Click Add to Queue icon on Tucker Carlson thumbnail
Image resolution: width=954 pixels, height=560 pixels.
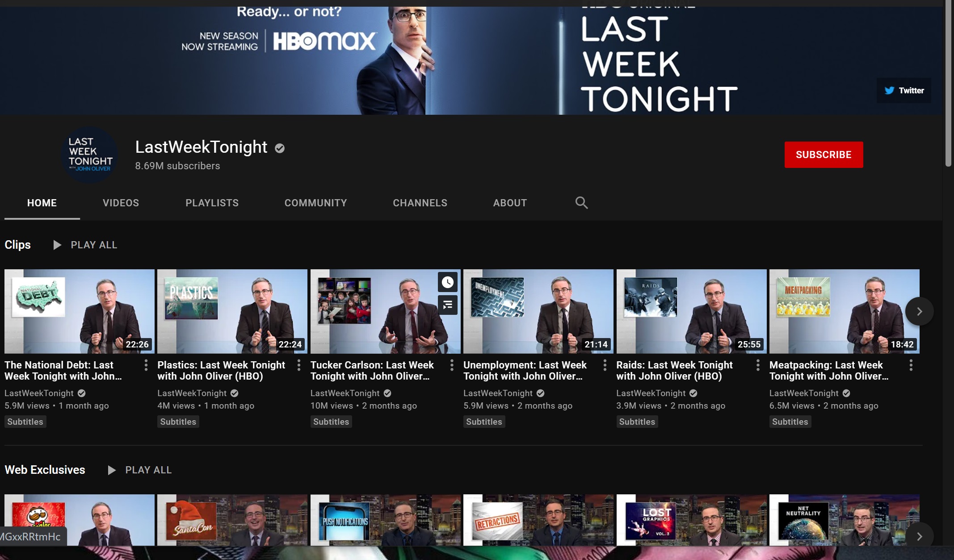click(447, 305)
